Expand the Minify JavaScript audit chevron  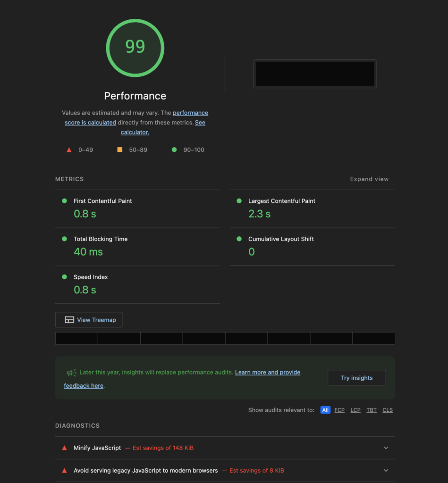386,448
